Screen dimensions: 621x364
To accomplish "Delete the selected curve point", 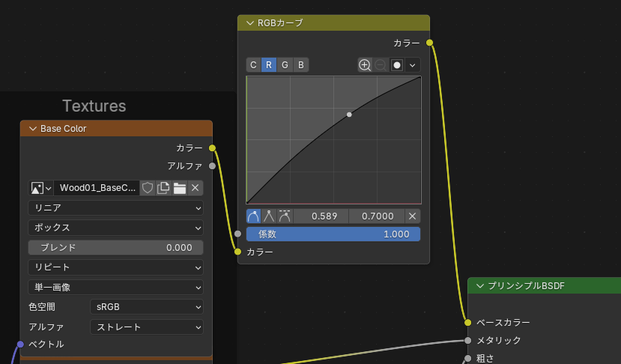I will tap(412, 216).
